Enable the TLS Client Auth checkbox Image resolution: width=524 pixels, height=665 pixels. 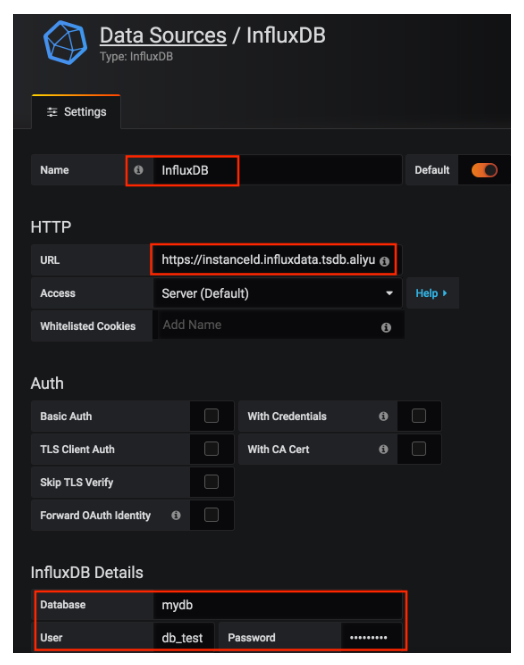[211, 449]
